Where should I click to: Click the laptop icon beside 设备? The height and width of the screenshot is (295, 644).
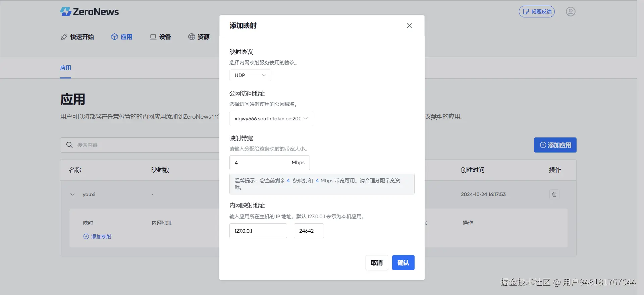click(x=153, y=37)
